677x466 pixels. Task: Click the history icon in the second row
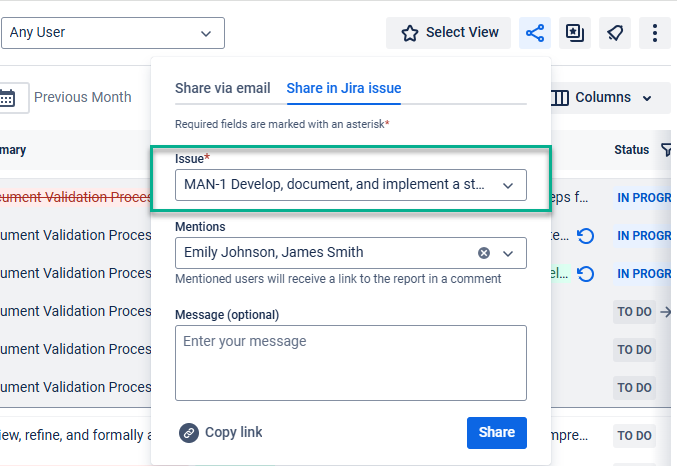(586, 236)
